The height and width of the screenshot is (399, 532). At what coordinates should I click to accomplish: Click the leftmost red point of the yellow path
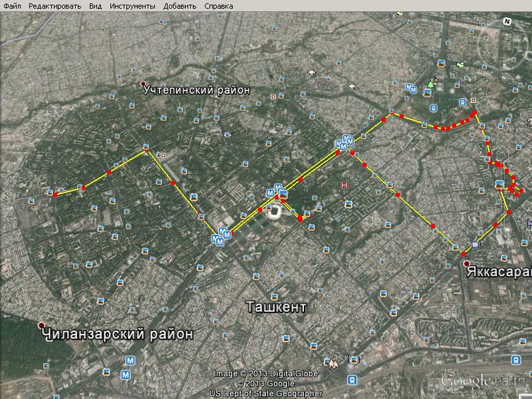pyautogui.click(x=55, y=195)
